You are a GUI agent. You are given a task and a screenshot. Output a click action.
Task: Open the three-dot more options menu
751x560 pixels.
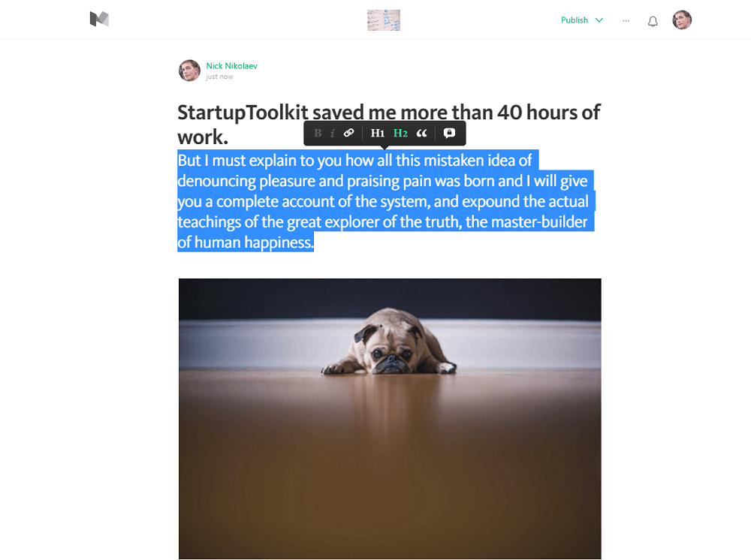626,20
